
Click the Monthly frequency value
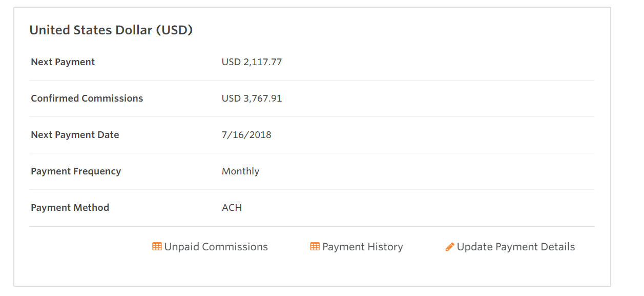pyautogui.click(x=240, y=171)
